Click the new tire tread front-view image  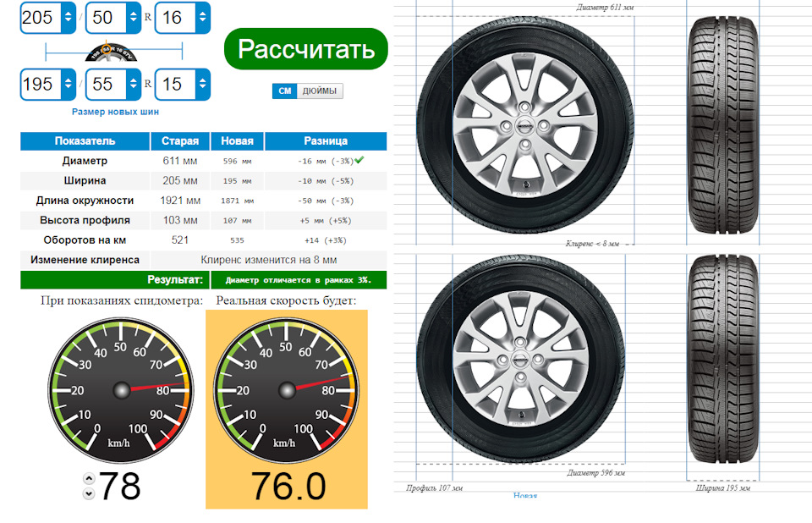point(723,359)
